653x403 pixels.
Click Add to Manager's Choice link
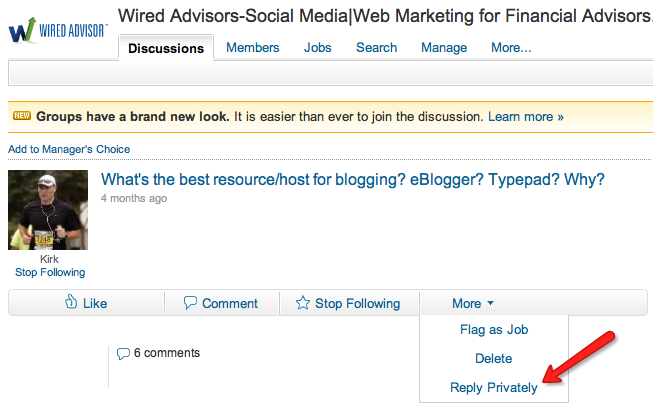(69, 149)
